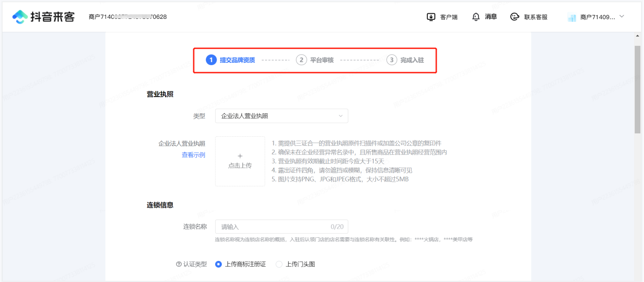Select the 上传商标注册证 radio option
The width and height of the screenshot is (644, 282).
click(241, 264)
